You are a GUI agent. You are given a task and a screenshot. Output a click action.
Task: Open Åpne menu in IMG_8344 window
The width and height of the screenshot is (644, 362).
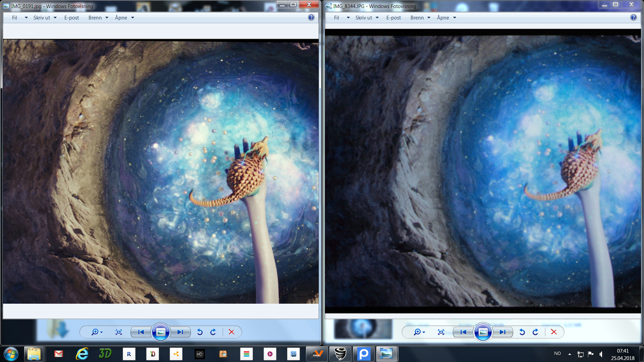[x=446, y=18]
